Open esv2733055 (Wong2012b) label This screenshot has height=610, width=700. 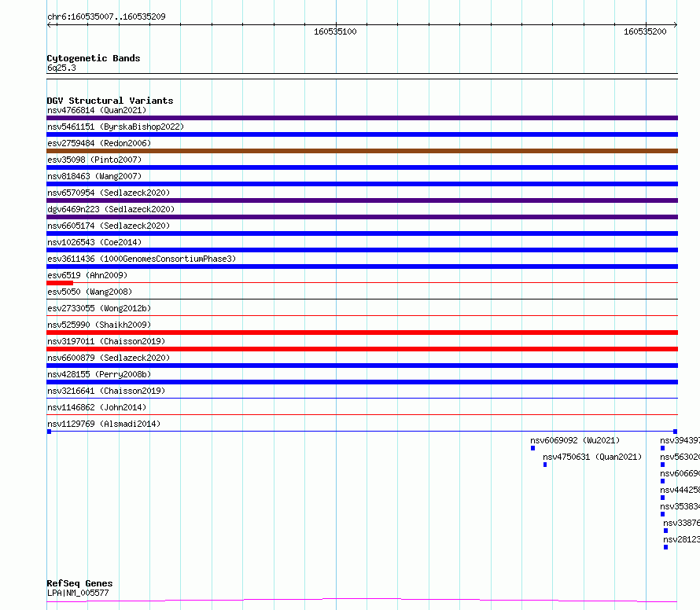pyautogui.click(x=99, y=308)
